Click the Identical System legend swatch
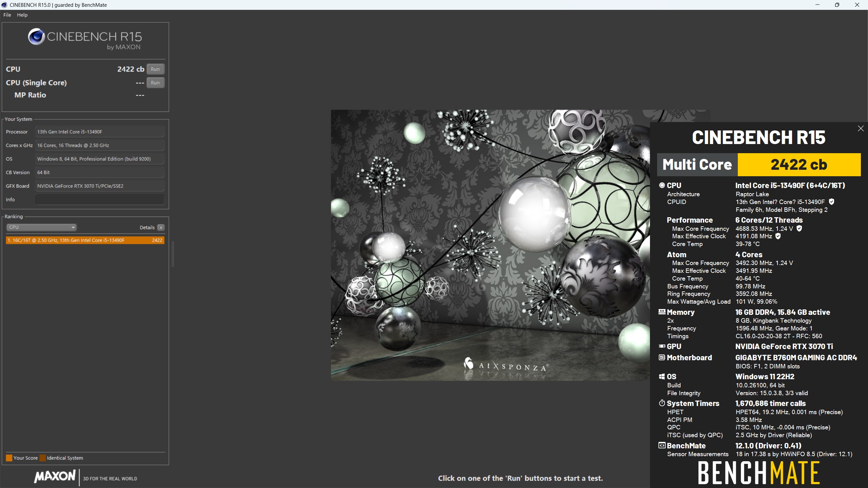The width and height of the screenshot is (868, 488). point(42,458)
